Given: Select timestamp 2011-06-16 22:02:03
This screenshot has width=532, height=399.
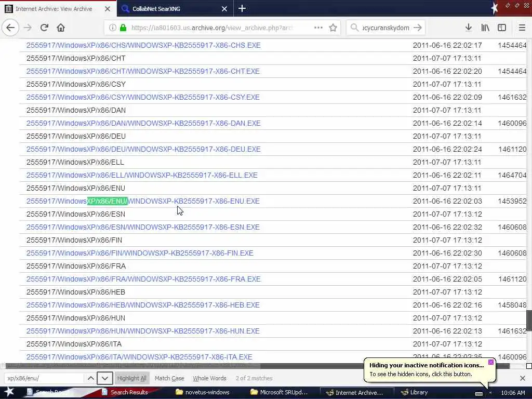Looking at the screenshot, I should [x=447, y=201].
